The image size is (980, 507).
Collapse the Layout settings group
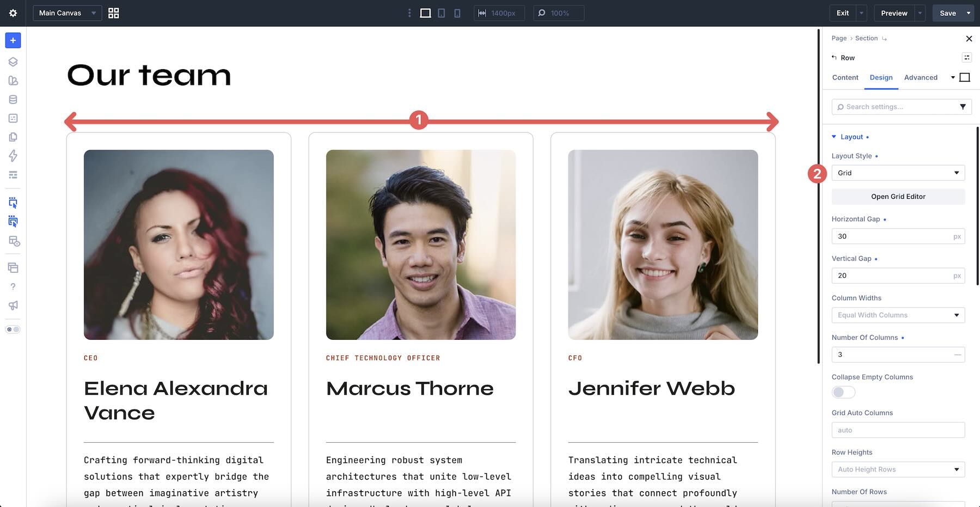tap(850, 137)
